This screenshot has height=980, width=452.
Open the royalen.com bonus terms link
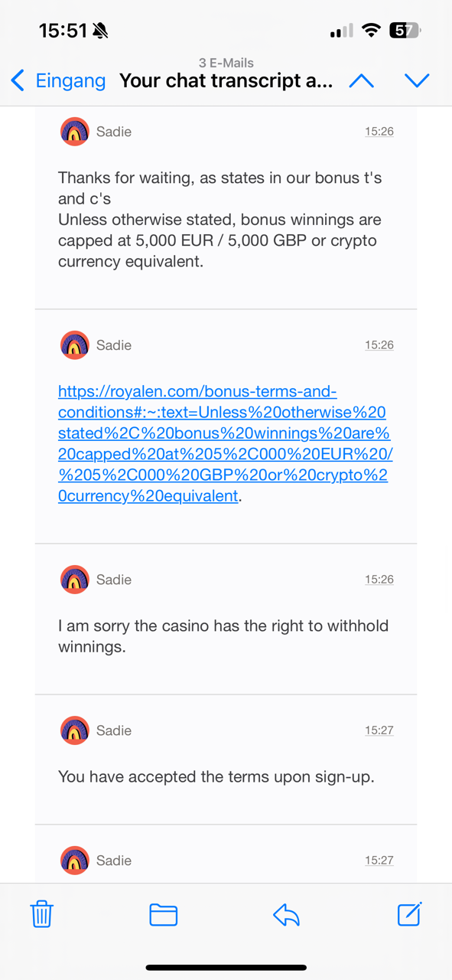(x=226, y=443)
